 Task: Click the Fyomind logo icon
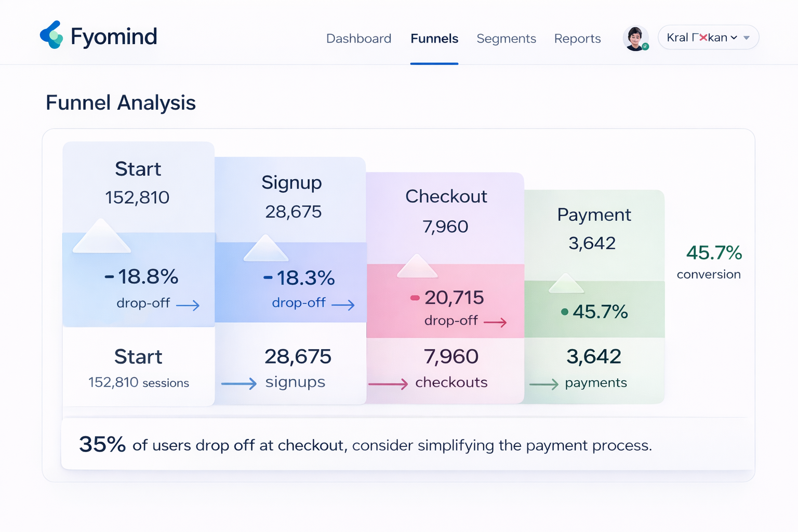(51, 35)
